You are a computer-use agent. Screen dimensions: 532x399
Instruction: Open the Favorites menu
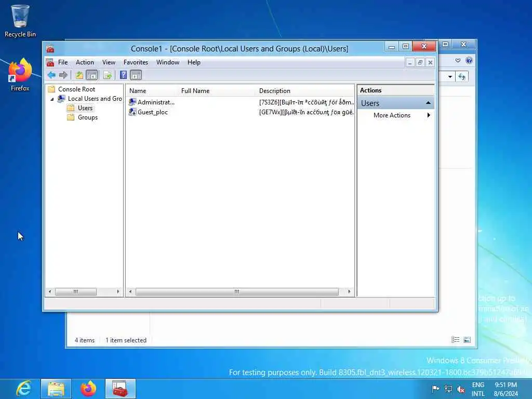click(136, 62)
